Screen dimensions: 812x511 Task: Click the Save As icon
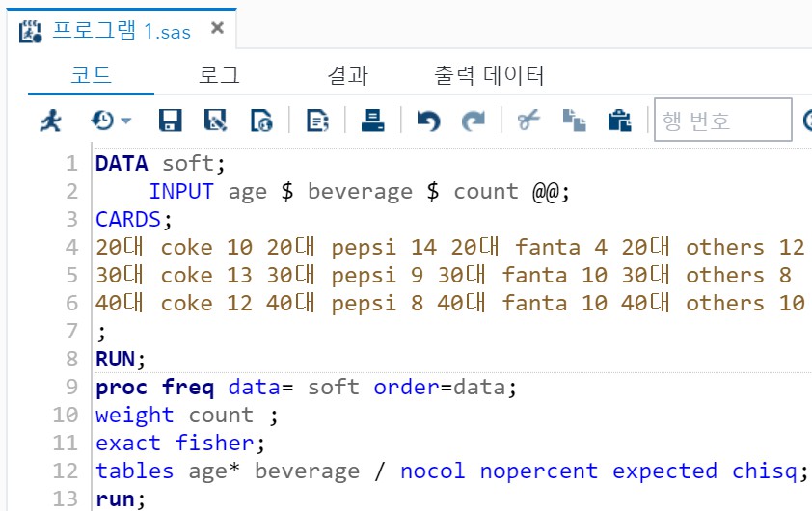click(215, 121)
